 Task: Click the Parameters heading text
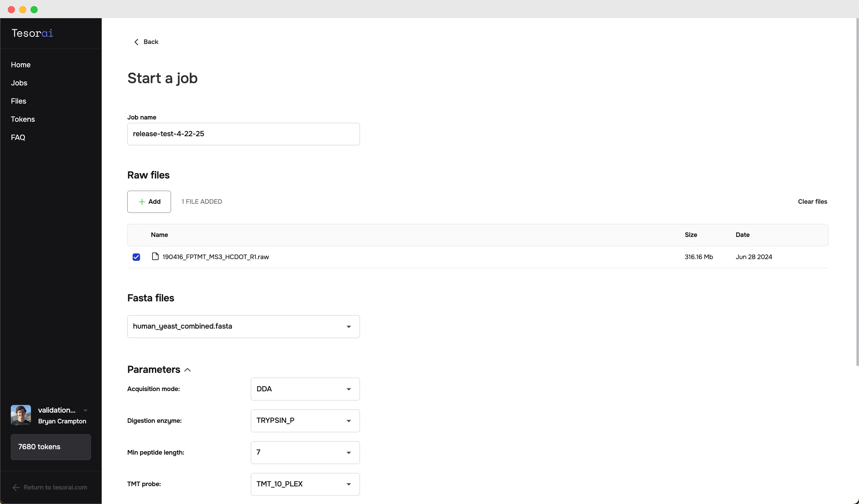154,369
